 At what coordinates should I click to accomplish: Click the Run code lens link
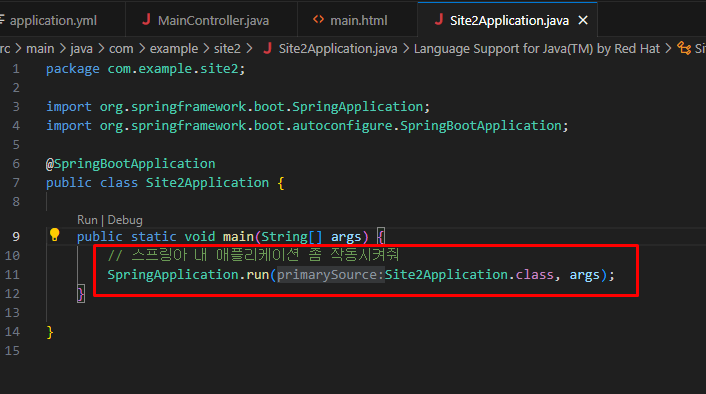pyautogui.click(x=87, y=220)
